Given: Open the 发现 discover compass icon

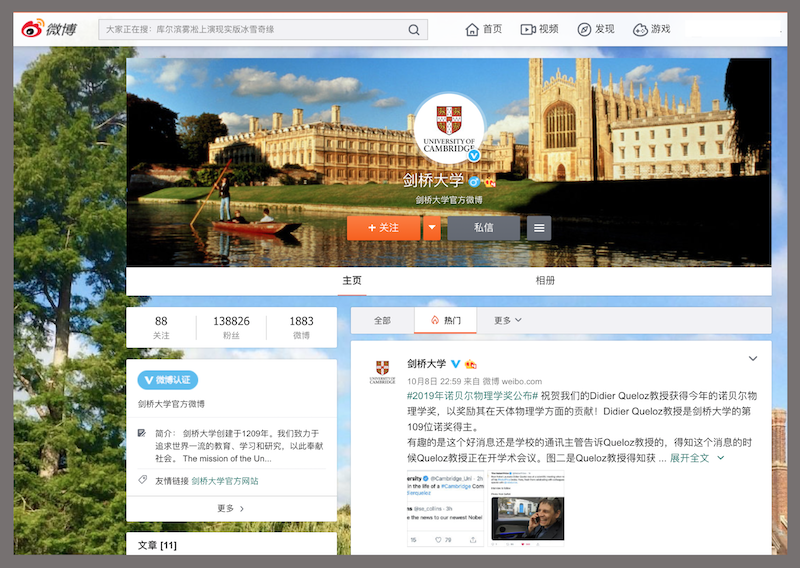Looking at the screenshot, I should point(585,29).
